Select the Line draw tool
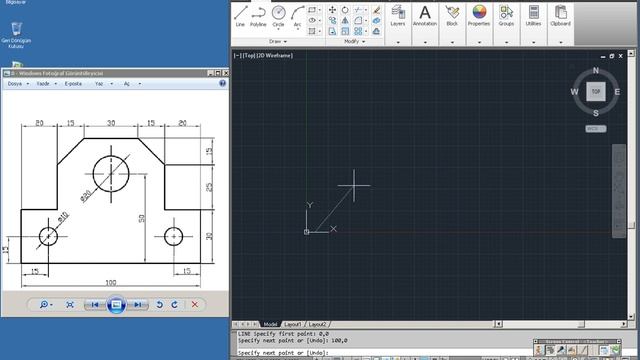 tap(240, 16)
